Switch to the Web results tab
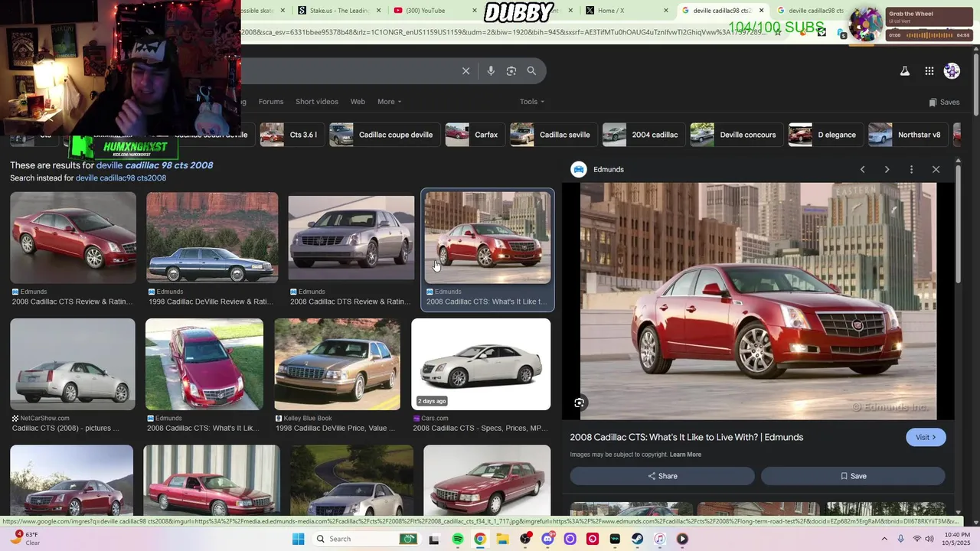The height and width of the screenshot is (551, 980). click(x=358, y=102)
